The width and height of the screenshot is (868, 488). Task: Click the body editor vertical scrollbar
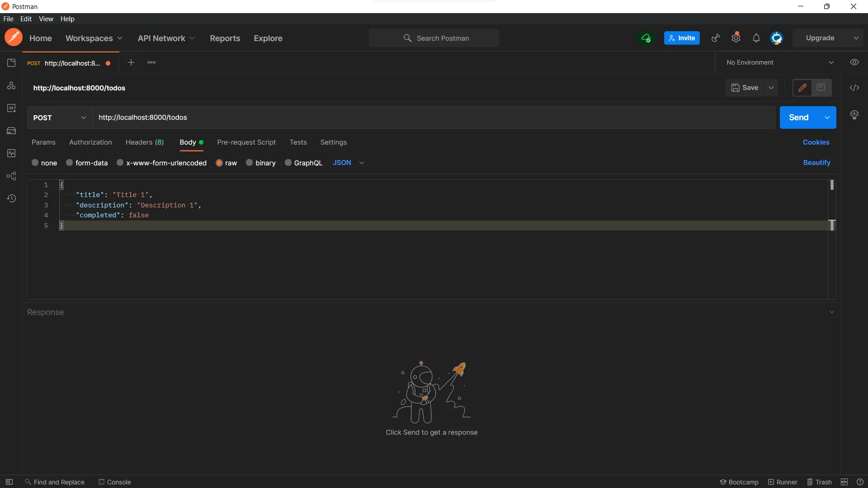(832, 239)
